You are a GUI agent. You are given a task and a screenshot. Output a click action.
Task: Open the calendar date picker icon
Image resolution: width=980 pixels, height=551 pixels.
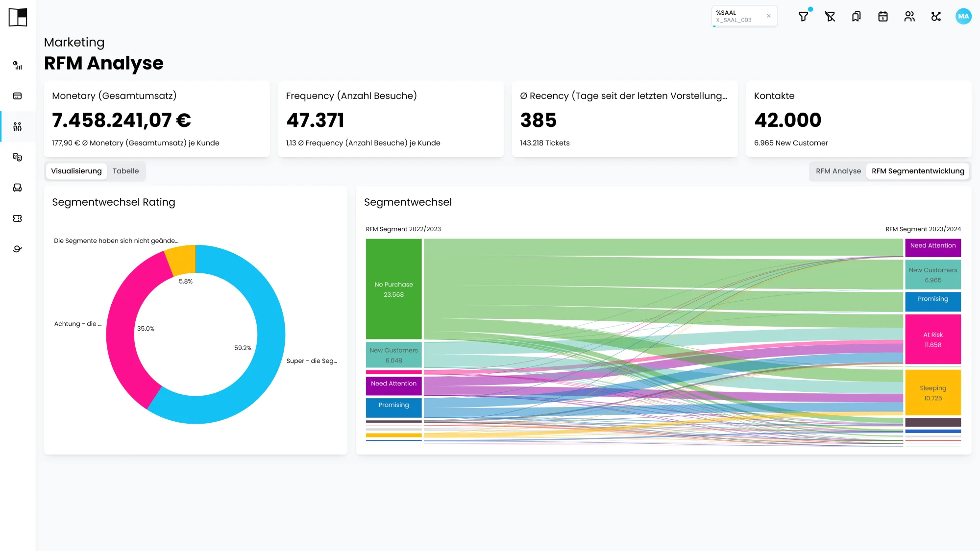coord(883,17)
